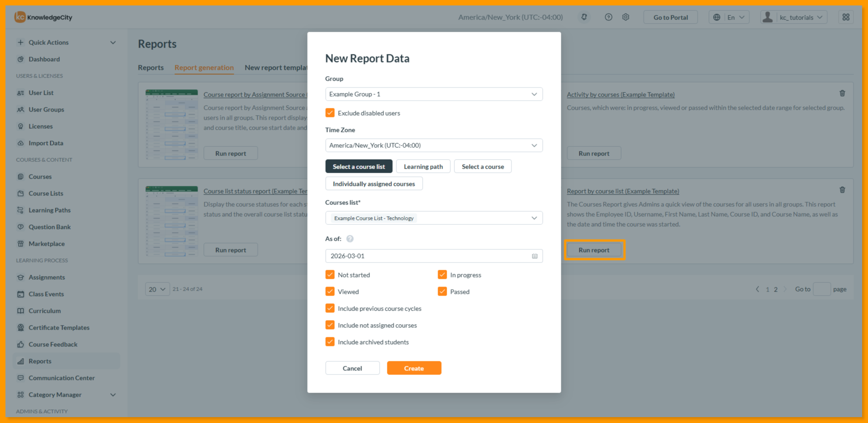Image resolution: width=868 pixels, height=423 pixels.
Task: Toggle the Passed checkbox
Action: pyautogui.click(x=442, y=292)
